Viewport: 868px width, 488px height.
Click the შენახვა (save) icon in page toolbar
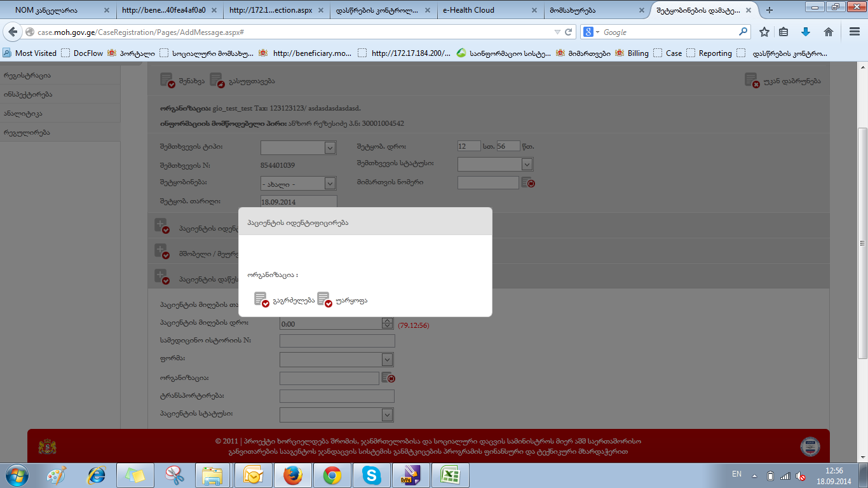tap(167, 81)
